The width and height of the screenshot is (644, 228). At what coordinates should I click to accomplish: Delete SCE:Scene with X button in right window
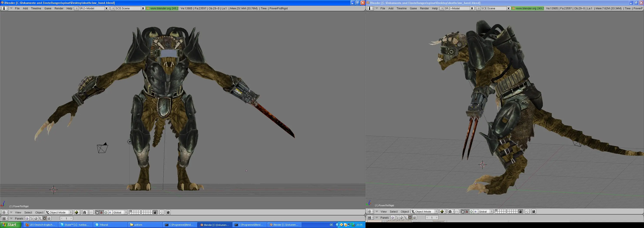coord(508,8)
